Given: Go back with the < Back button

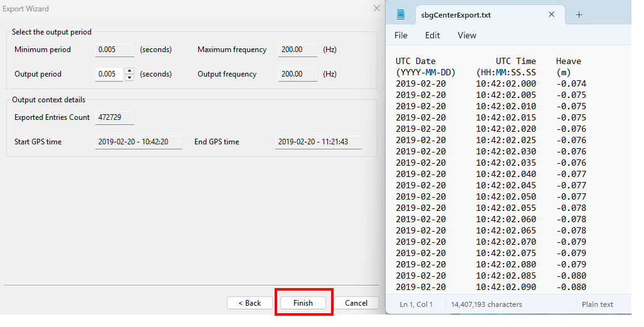Looking at the screenshot, I should point(250,303).
